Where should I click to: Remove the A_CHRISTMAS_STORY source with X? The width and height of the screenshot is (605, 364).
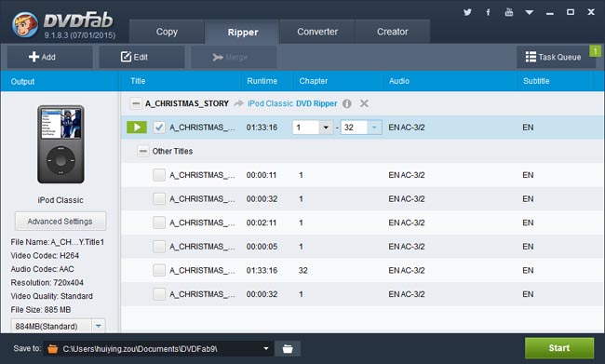[364, 103]
